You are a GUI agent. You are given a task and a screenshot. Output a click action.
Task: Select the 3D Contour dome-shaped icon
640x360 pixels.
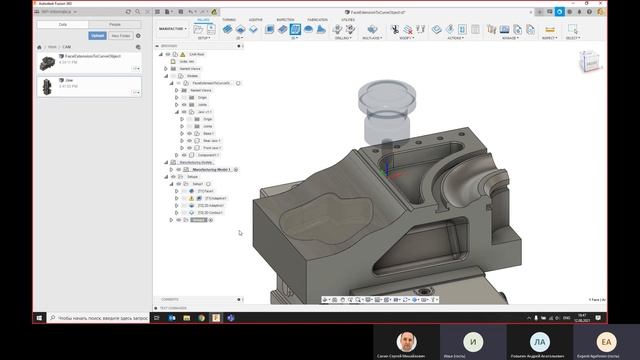[x=308, y=29]
